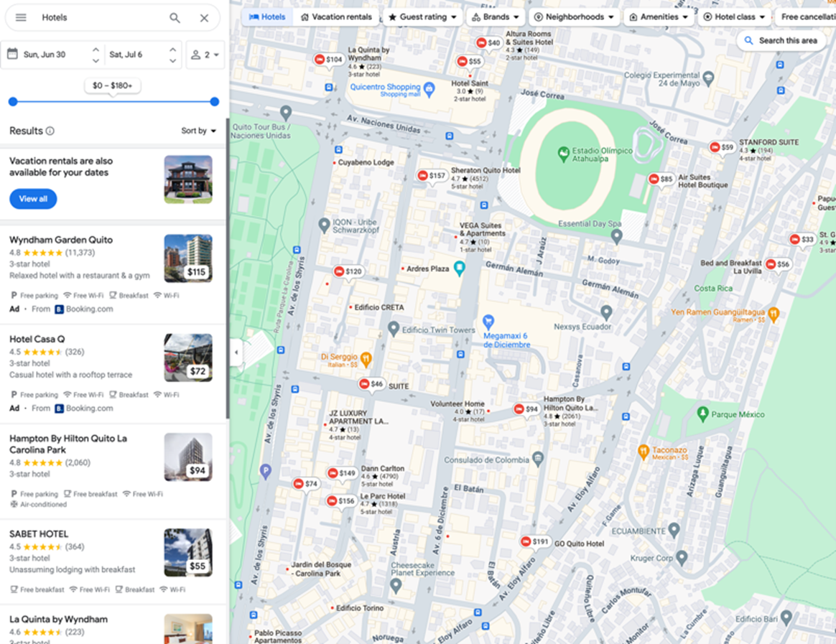Click the $157 Sheraton Quito Hotel pin
836x644 pixels.
(432, 176)
